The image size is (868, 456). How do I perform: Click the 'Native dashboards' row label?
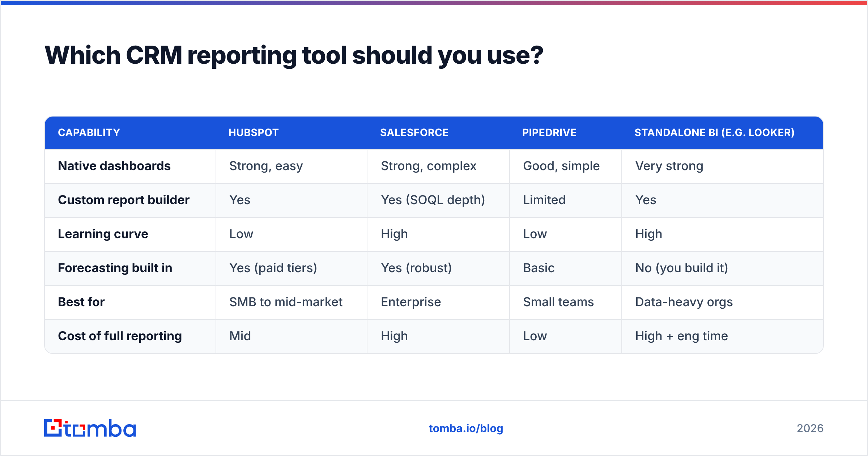tap(114, 166)
